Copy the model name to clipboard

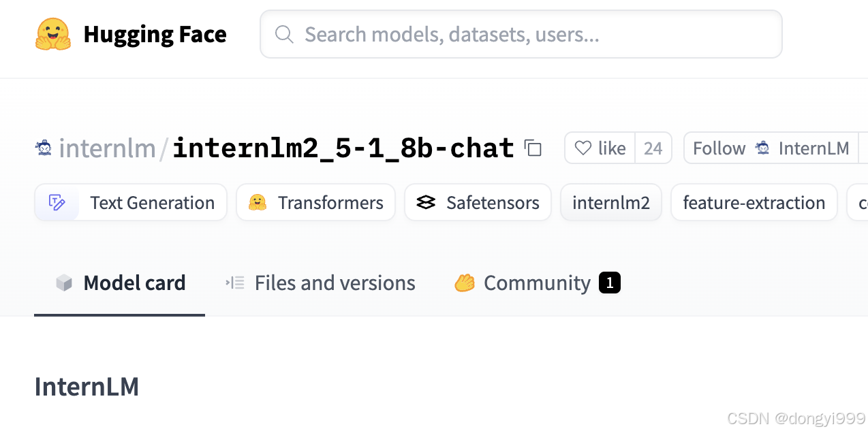pyautogui.click(x=533, y=148)
